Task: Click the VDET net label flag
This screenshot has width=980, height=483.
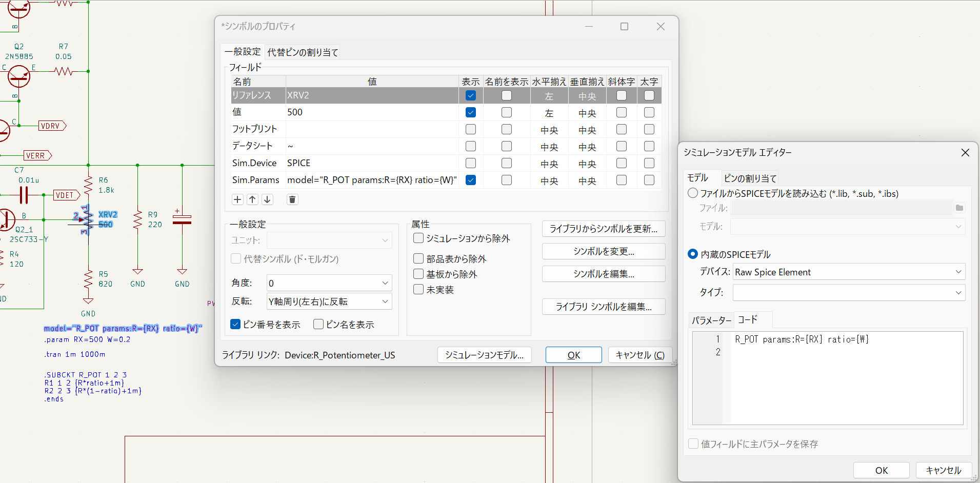Action: tap(66, 195)
